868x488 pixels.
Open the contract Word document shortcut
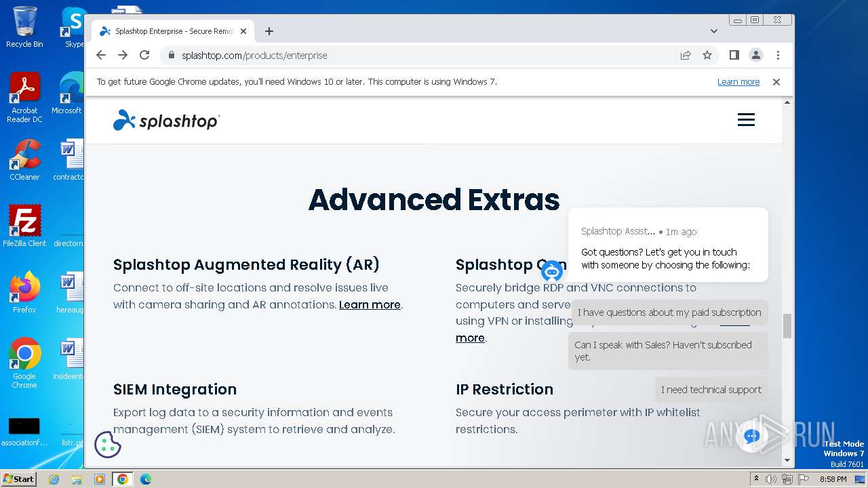[x=68, y=160]
